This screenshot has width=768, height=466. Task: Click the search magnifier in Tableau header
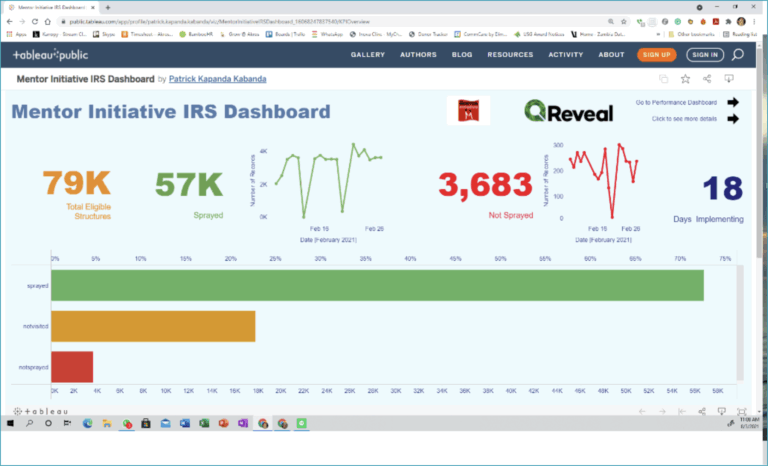pyautogui.click(x=738, y=55)
